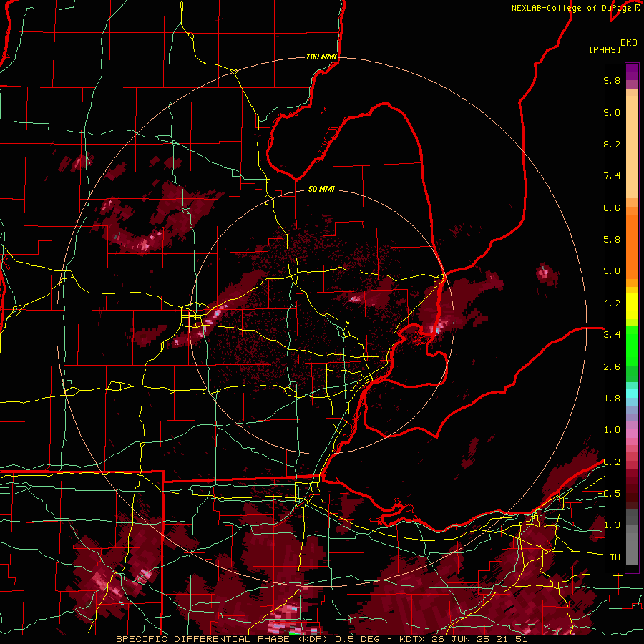Click the yellow segment of the color bar
Viewport: 644px width, 644px height.
(632, 306)
